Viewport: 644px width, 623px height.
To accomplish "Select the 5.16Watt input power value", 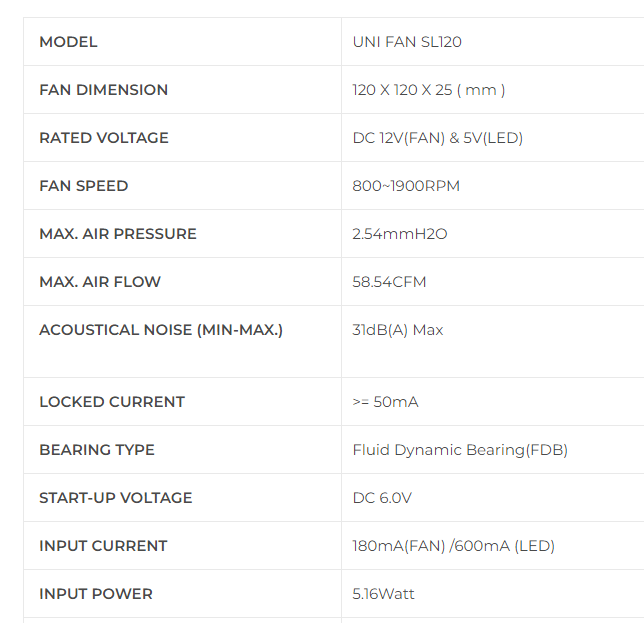I will tap(383, 594).
